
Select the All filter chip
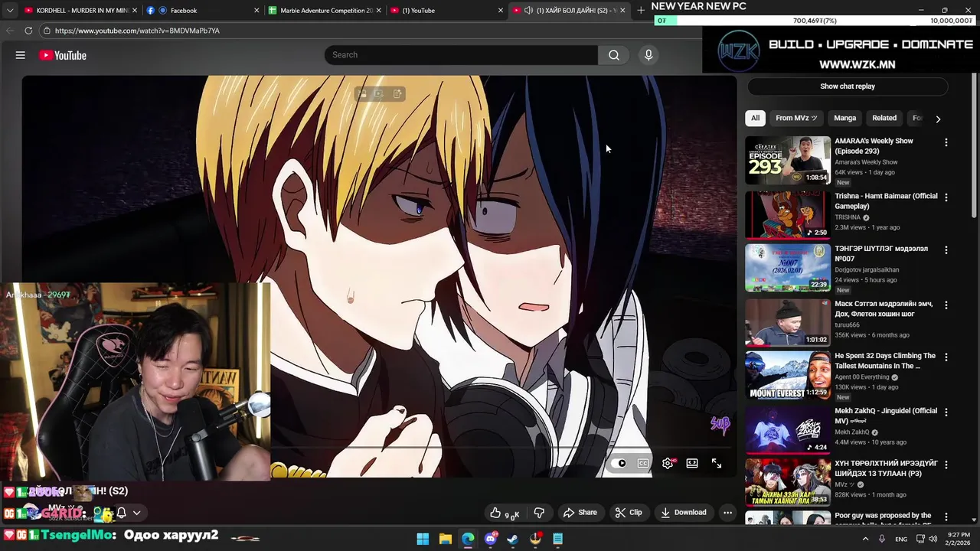(x=755, y=118)
